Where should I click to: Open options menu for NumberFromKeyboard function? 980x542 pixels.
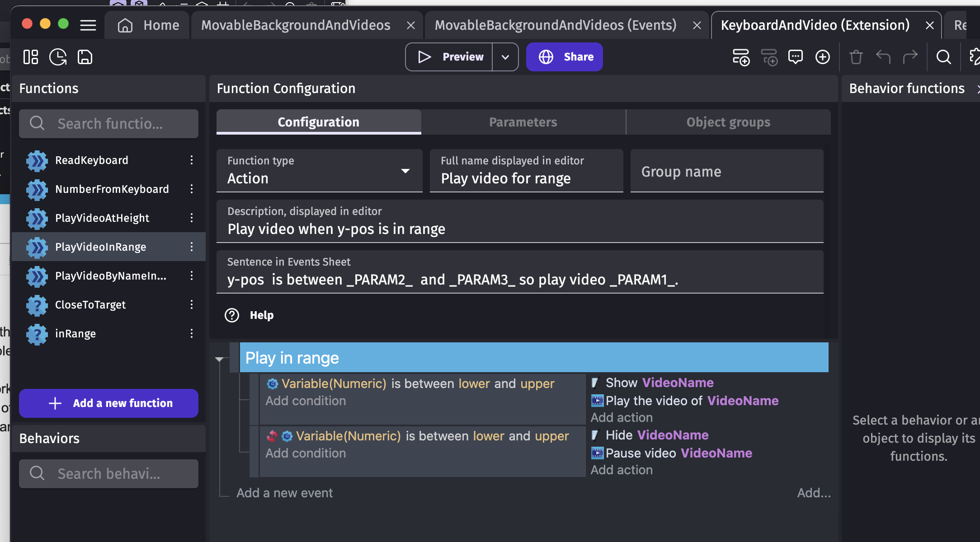coord(192,189)
